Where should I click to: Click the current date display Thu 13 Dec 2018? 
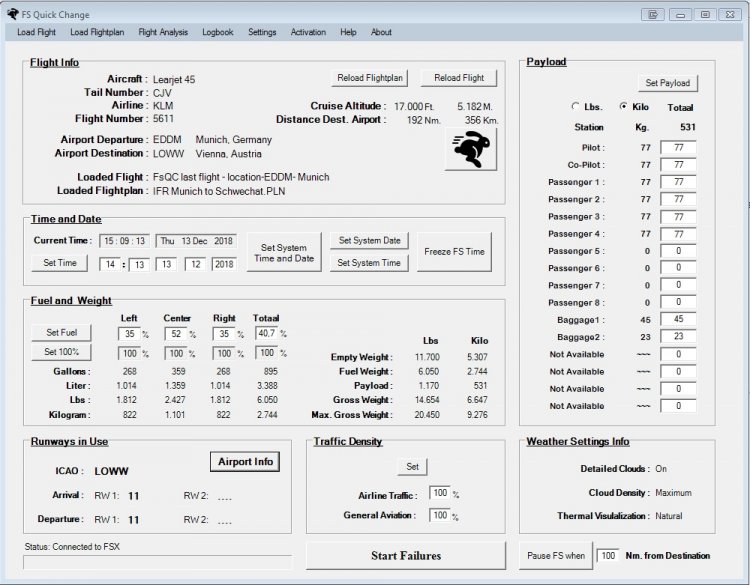coord(196,241)
